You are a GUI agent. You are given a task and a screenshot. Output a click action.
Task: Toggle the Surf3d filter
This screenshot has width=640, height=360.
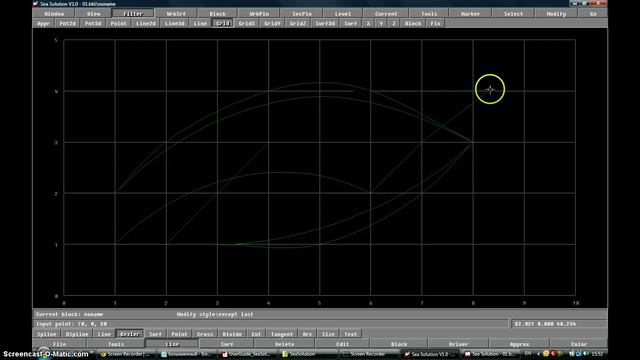[x=325, y=23]
